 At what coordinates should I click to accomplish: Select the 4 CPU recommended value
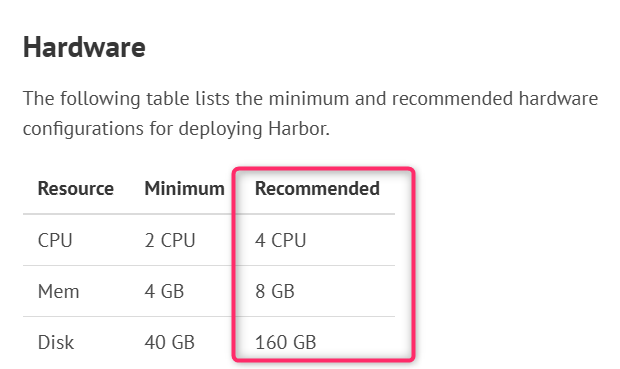(281, 240)
